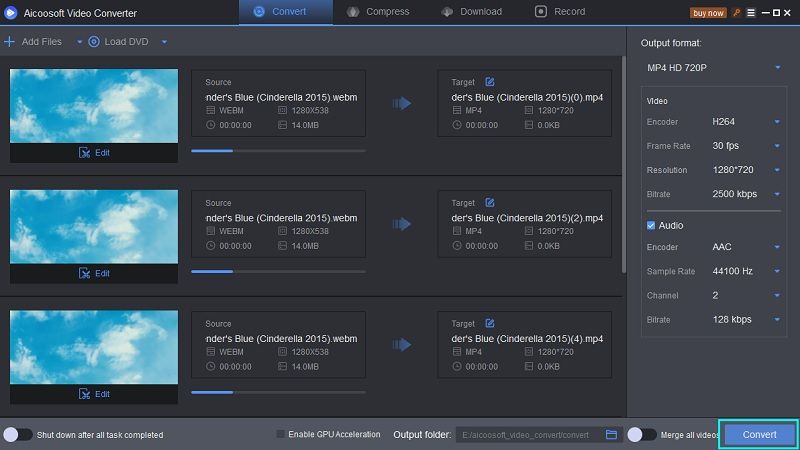Click progress bar of first video
This screenshot has height=450, width=800.
pos(278,151)
